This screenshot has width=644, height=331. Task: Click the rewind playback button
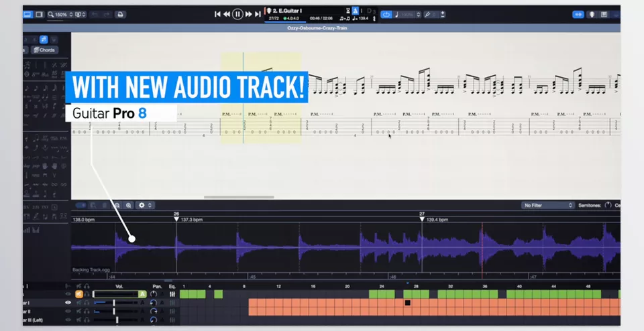click(x=227, y=14)
